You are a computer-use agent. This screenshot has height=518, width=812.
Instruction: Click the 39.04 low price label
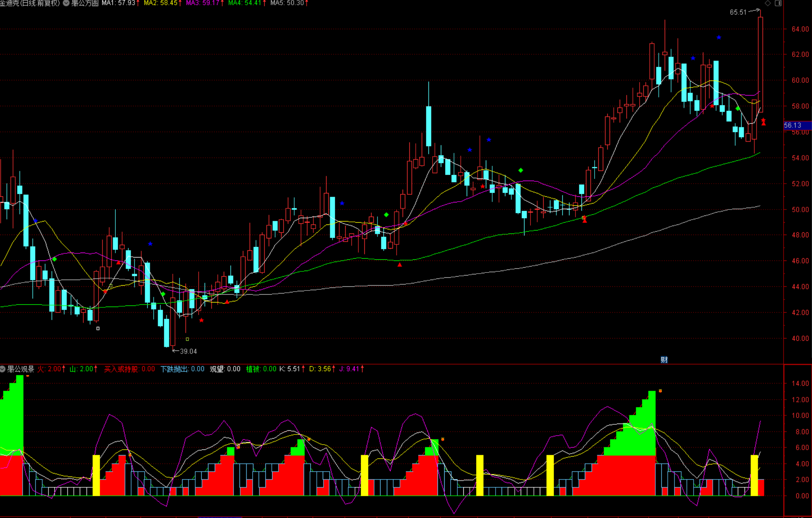pyautogui.click(x=188, y=351)
